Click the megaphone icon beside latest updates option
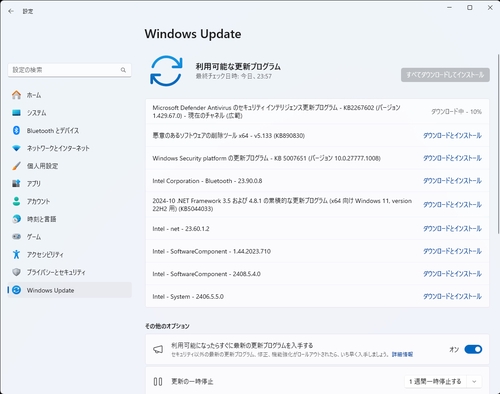The width and height of the screenshot is (500, 394). [158, 349]
